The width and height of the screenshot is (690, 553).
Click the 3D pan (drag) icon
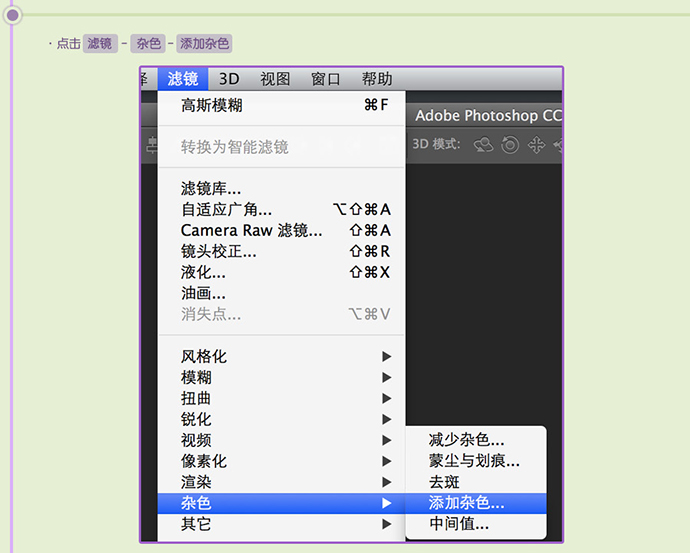[536, 145]
